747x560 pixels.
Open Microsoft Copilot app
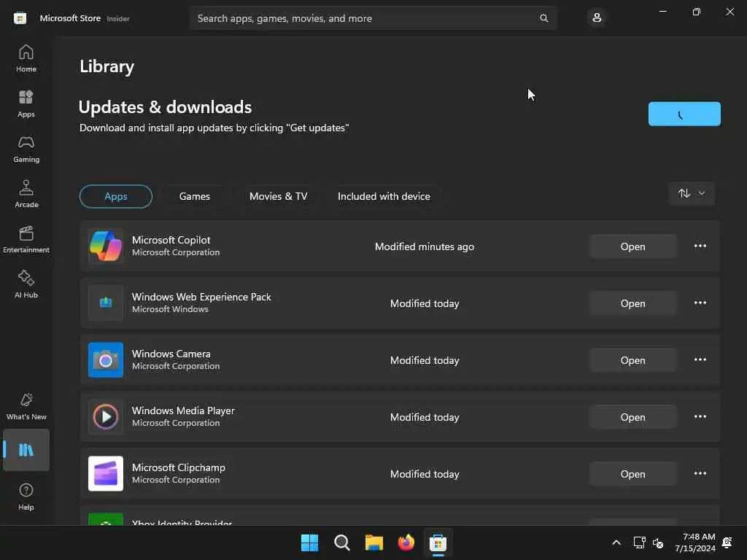632,246
